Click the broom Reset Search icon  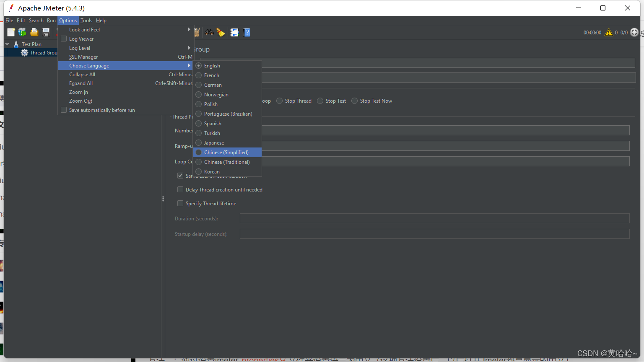(x=221, y=32)
